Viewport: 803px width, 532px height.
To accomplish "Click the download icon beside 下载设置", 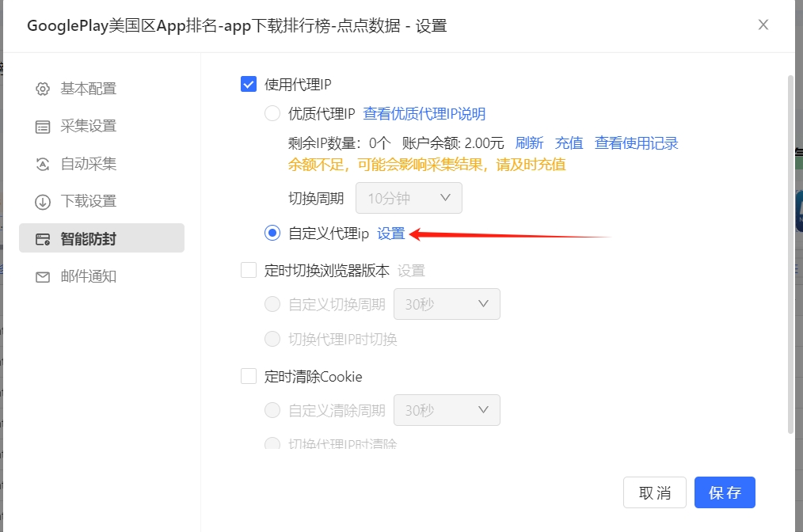I will 43,202.
